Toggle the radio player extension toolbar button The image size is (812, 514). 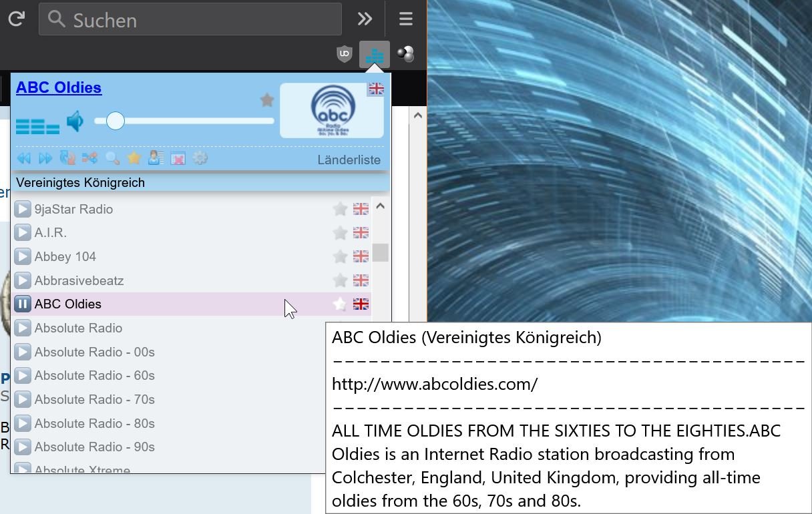[375, 55]
